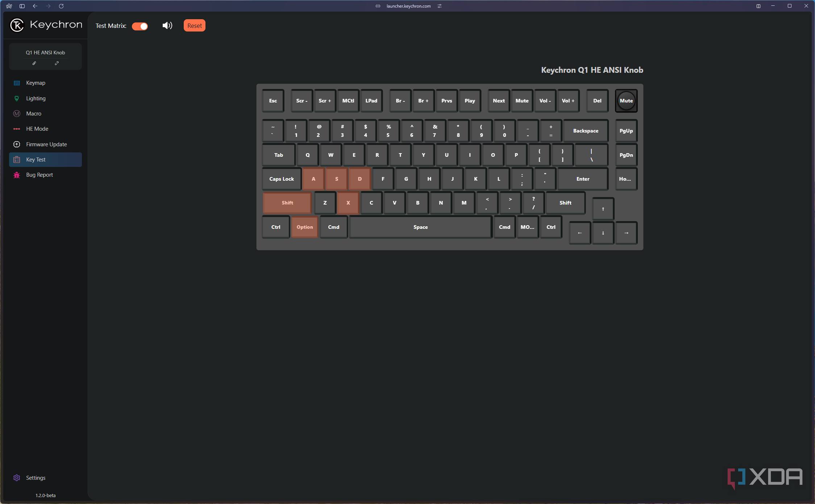Viewport: 815px width, 504px height.
Task: Click the Del key
Action: tap(597, 101)
